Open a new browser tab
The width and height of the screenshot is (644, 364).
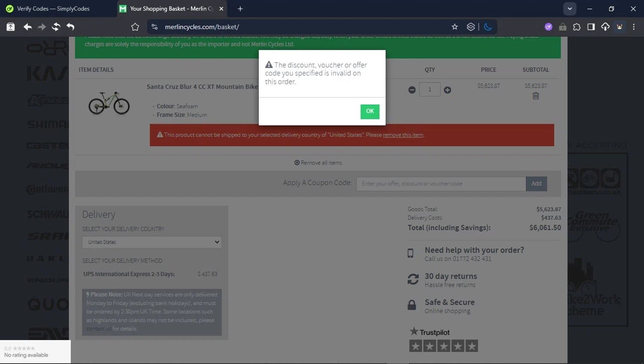coord(240,9)
